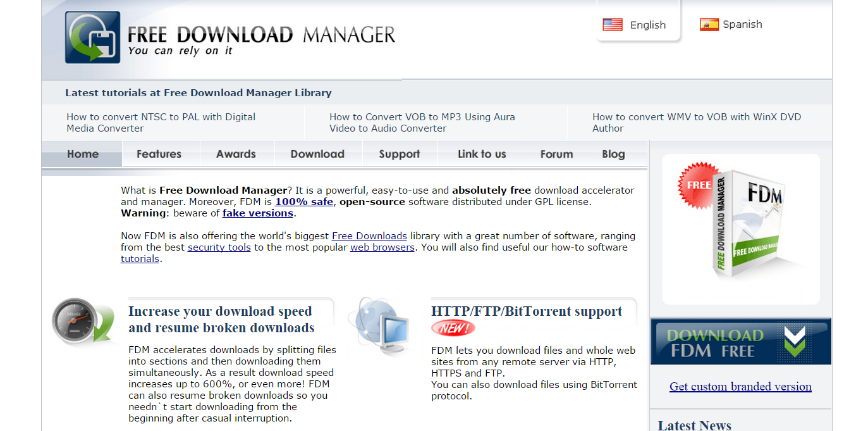The height and width of the screenshot is (431, 868).
Task: Select the Spanish flag icon
Action: point(709,25)
